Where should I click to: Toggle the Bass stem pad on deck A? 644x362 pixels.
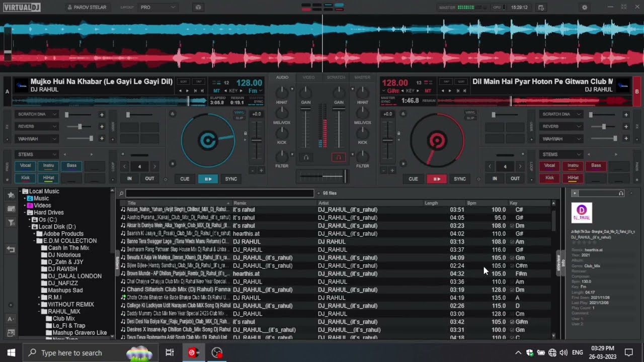pos(71,165)
